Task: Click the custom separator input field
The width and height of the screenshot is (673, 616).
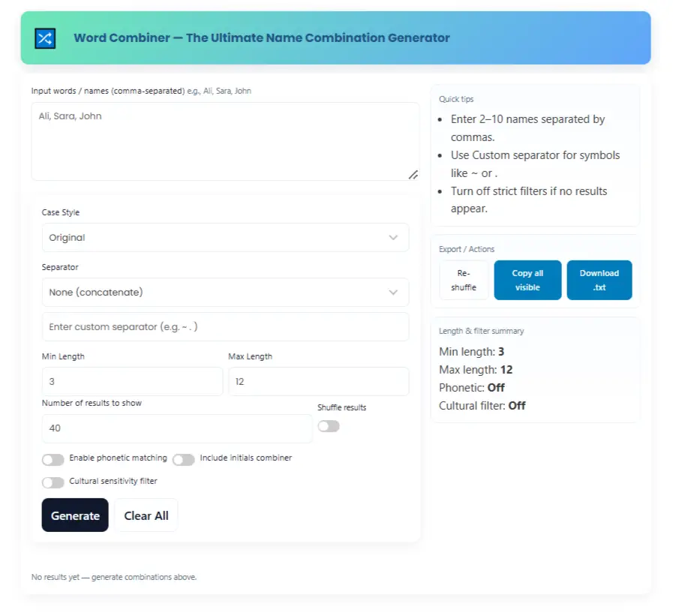Action: tap(225, 327)
